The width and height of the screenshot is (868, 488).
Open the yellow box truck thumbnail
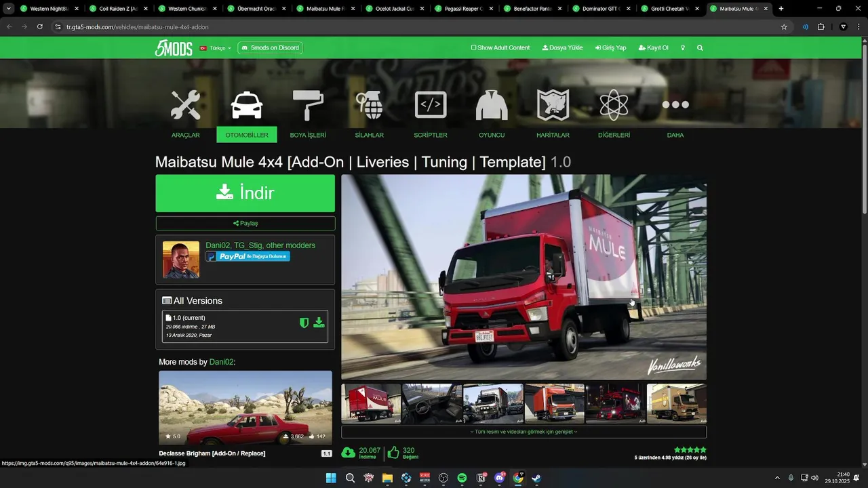click(677, 404)
